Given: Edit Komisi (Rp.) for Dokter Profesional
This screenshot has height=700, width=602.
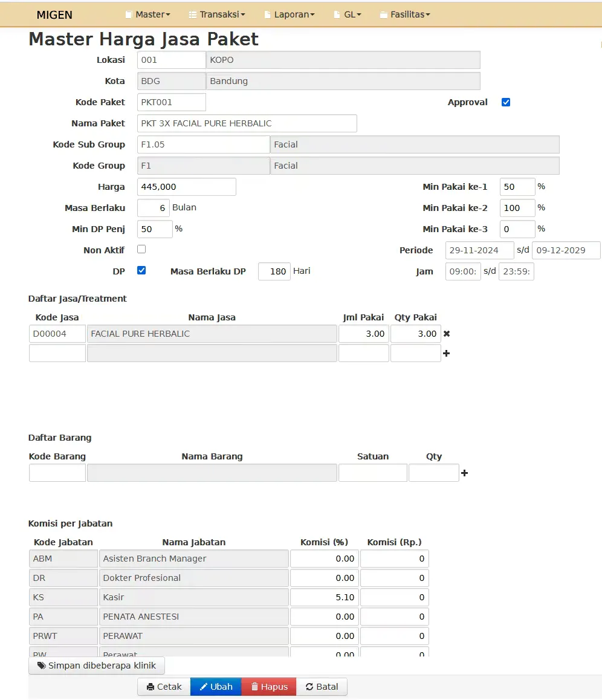Looking at the screenshot, I should click(x=395, y=578).
